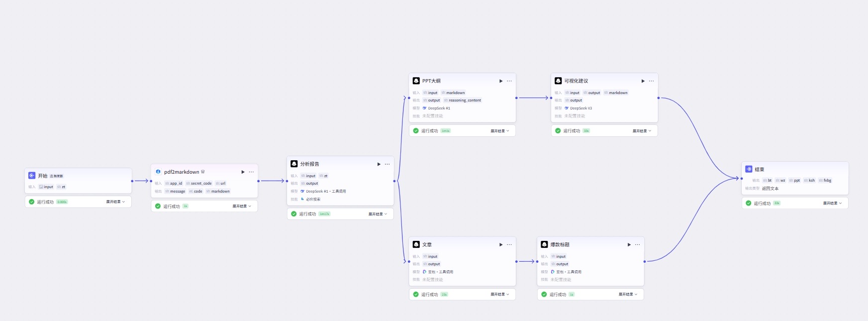This screenshot has height=321, width=868.
Task: Open more options on 可视化建议 node
Action: click(x=651, y=81)
